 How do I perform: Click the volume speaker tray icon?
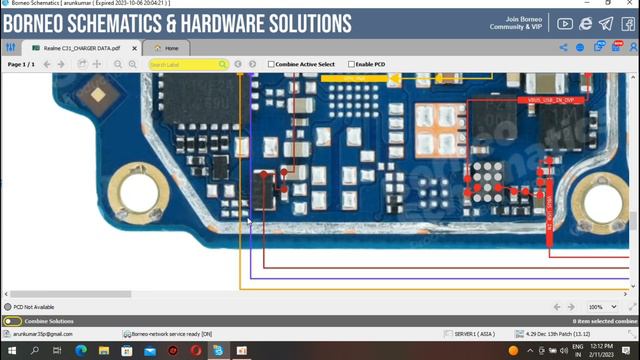pos(564,351)
